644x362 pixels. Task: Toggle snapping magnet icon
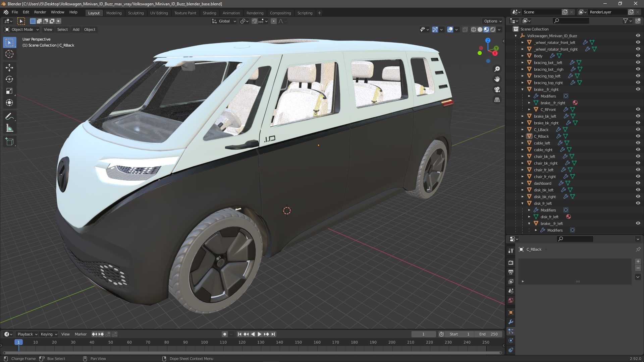(x=255, y=21)
